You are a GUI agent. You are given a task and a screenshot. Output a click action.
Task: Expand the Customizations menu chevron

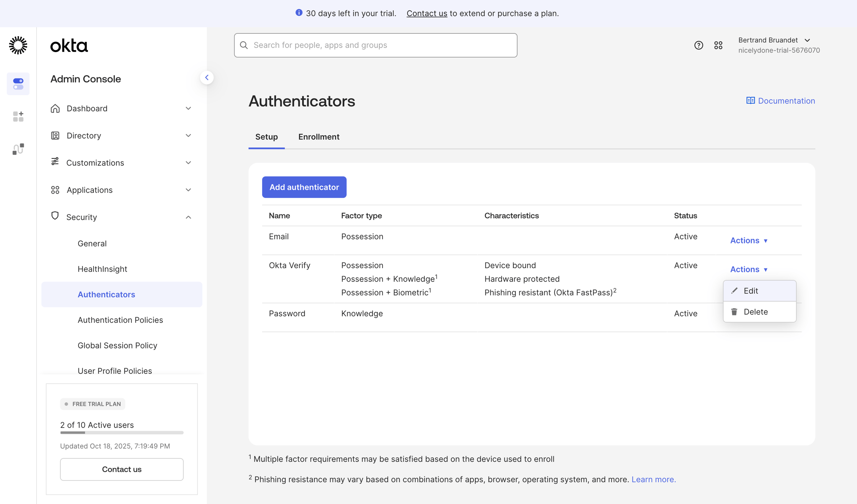[188, 162]
